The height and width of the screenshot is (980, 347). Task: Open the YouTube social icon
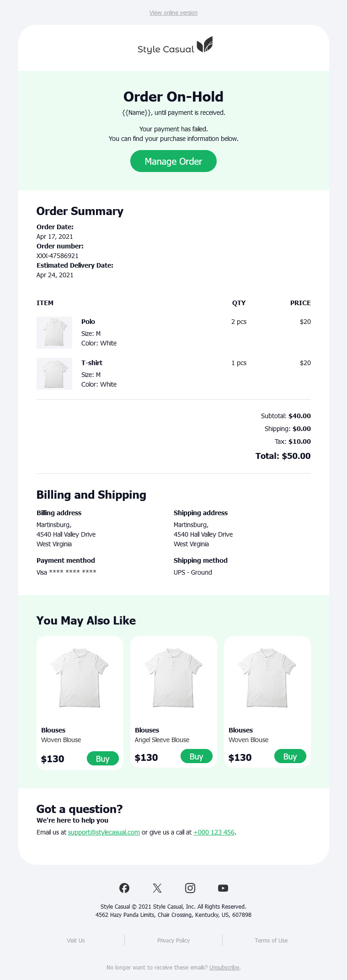pos(223,888)
